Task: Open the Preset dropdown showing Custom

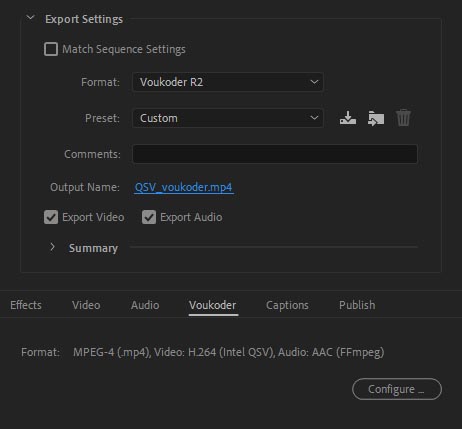Action: [x=228, y=118]
